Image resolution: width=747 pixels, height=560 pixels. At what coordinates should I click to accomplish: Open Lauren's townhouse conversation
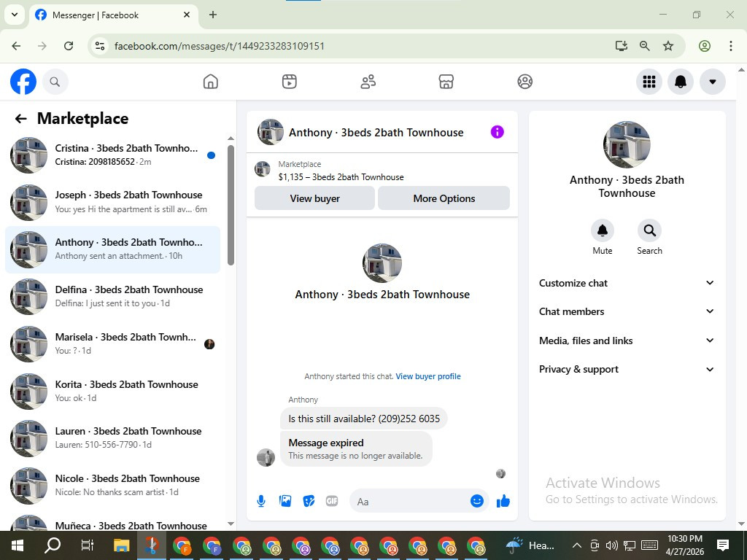pos(112,437)
